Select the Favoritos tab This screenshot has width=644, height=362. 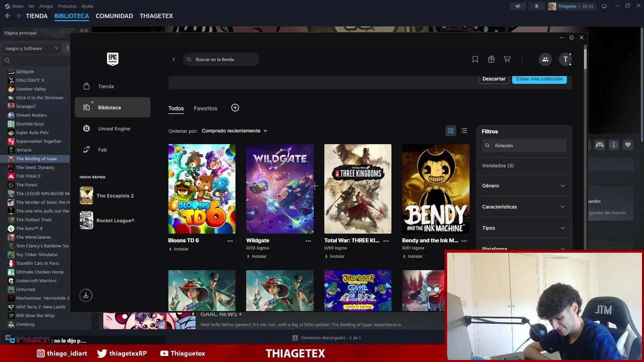[x=205, y=108]
